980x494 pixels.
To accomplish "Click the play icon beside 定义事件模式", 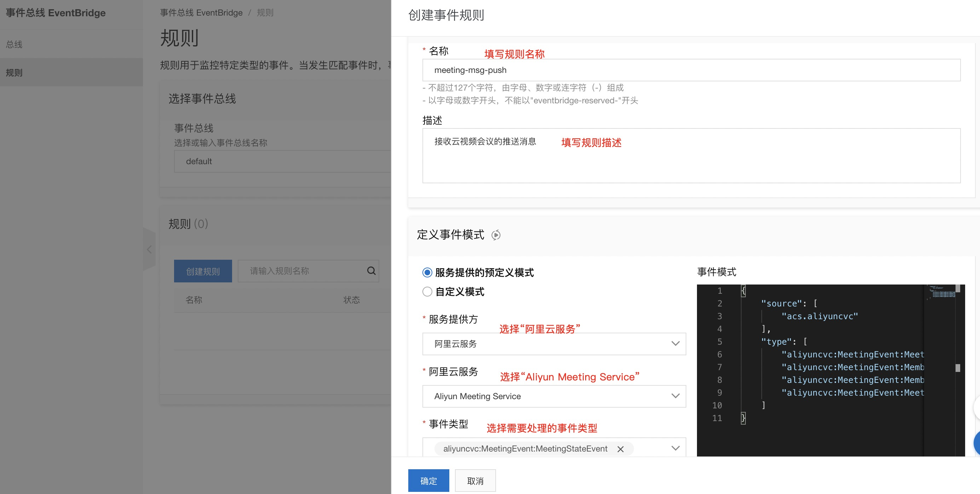I will point(496,235).
